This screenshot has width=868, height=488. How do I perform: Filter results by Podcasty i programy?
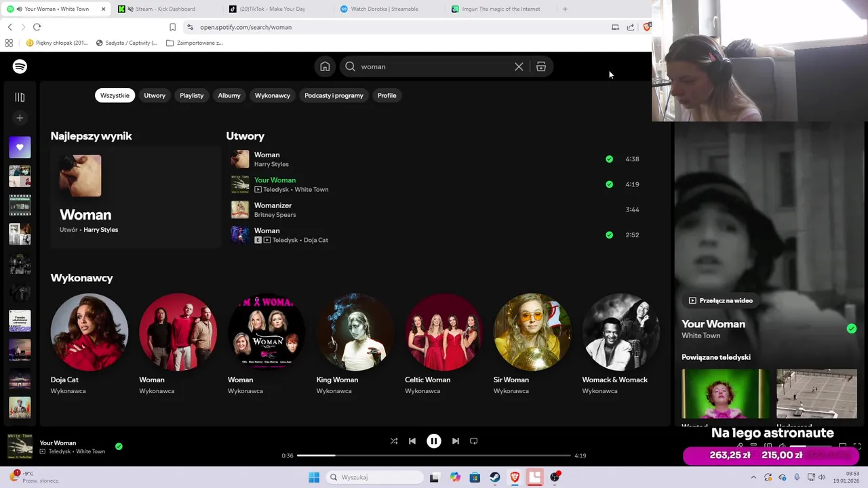[334, 96]
